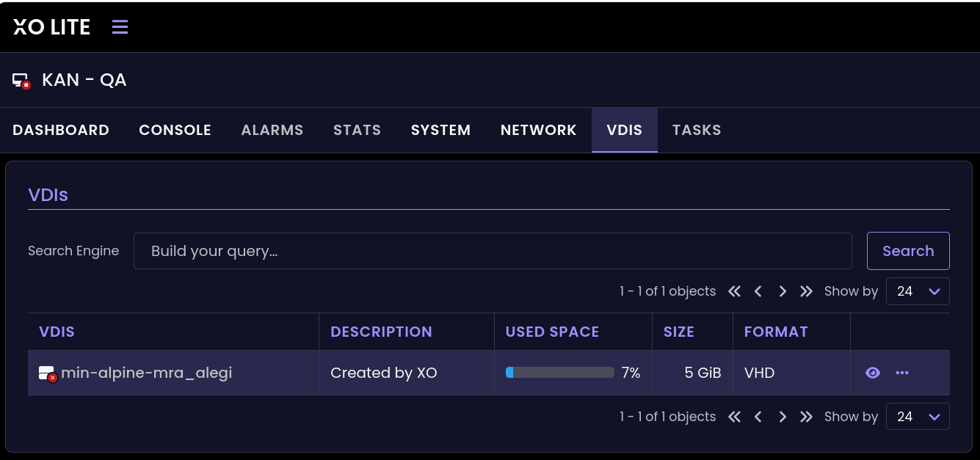Click the eye icon for min-alpine-mra_alegi

point(872,373)
